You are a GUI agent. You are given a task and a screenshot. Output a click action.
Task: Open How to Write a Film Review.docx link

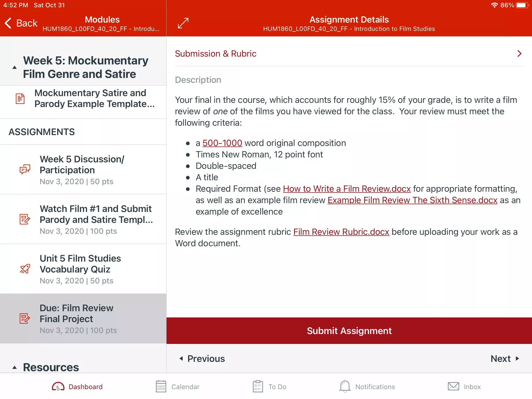pos(347,189)
